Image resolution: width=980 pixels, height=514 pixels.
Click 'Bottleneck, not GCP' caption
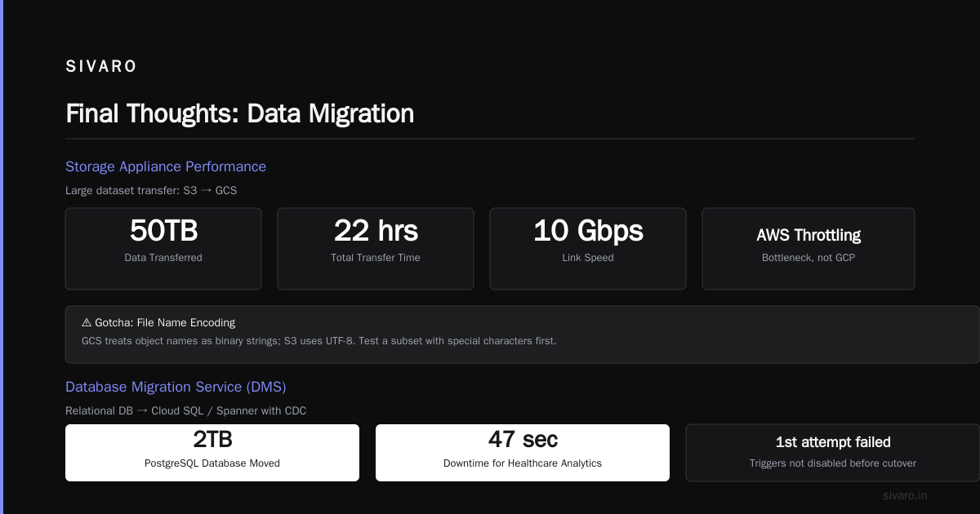click(x=808, y=257)
